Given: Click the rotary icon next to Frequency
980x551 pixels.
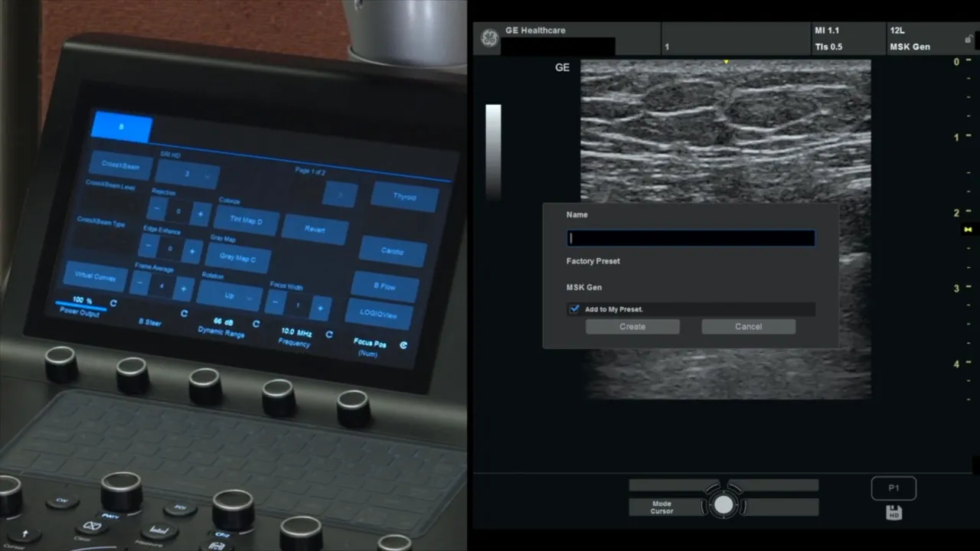Looking at the screenshot, I should click(328, 334).
